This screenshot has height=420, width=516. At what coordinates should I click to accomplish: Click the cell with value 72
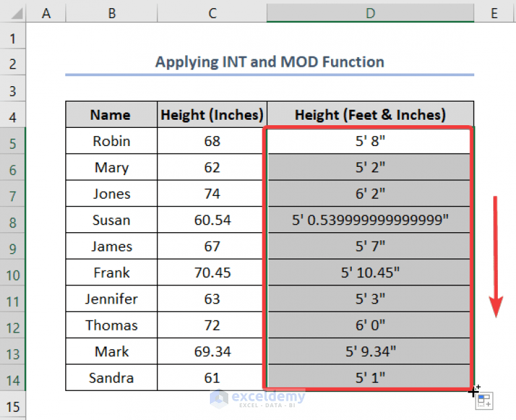coord(213,325)
